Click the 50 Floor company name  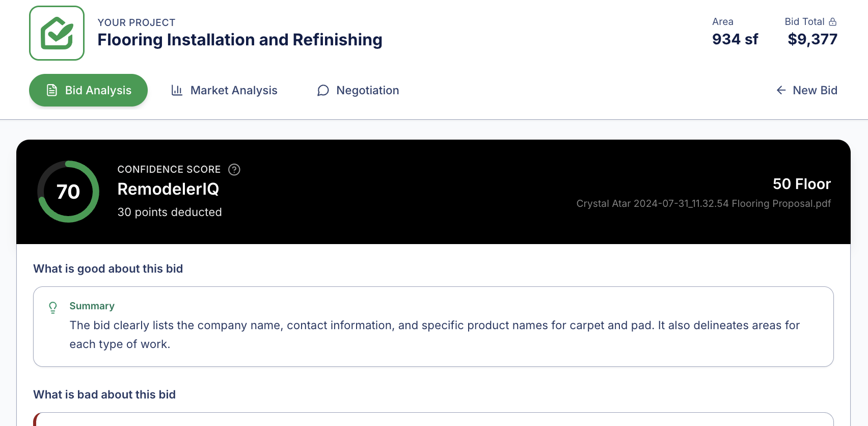802,184
